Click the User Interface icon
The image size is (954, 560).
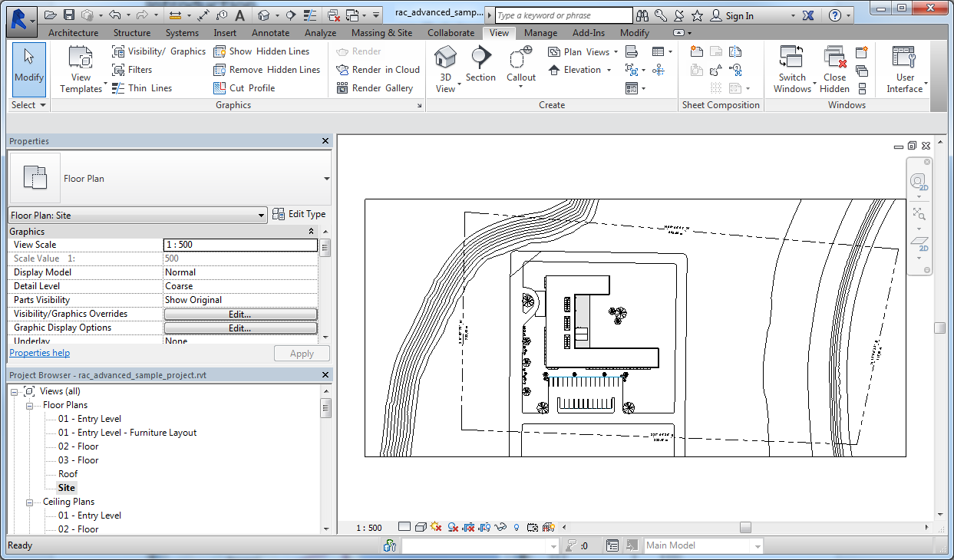(x=904, y=58)
